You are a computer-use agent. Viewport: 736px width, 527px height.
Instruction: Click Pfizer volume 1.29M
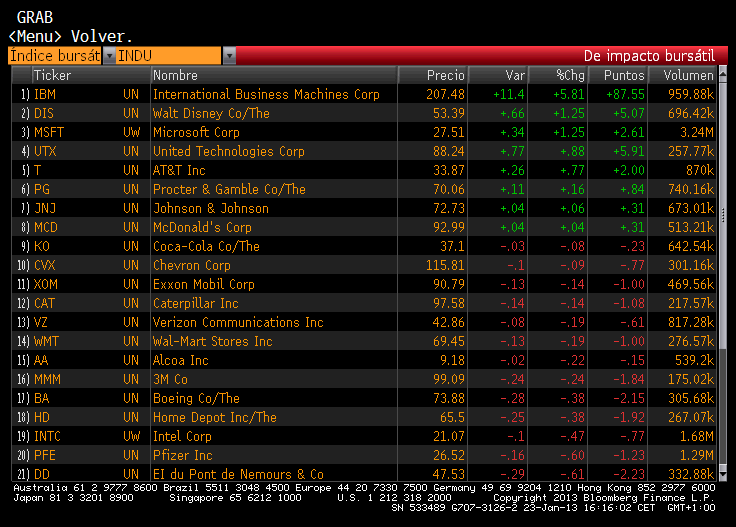point(697,455)
